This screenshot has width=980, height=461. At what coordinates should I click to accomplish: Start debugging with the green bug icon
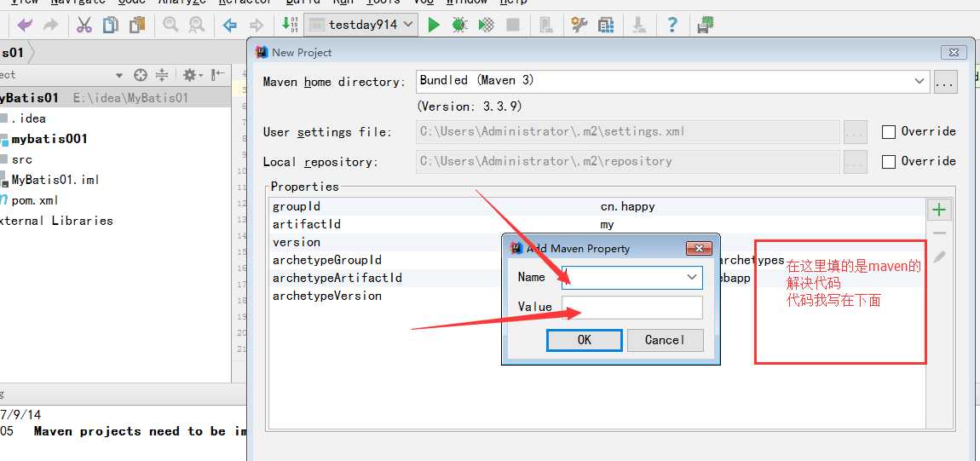(x=460, y=25)
